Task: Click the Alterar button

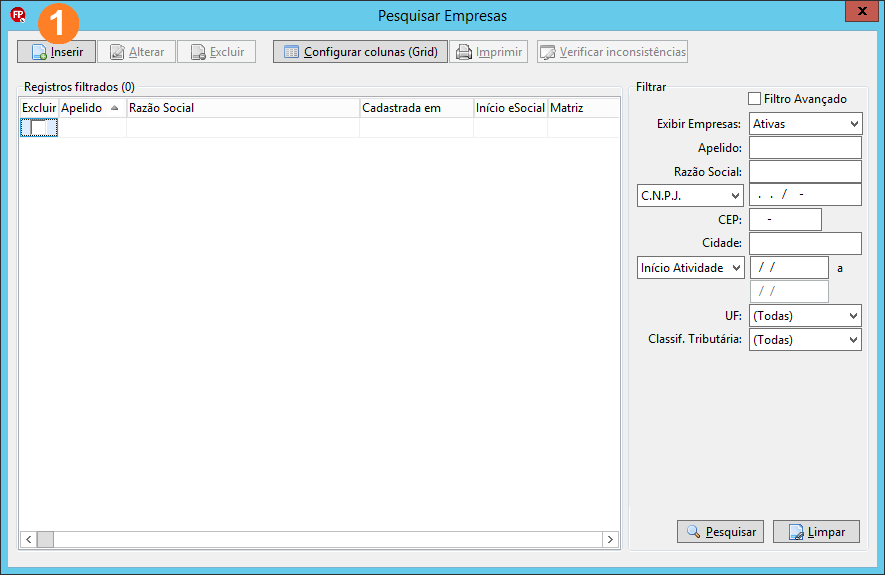Action: click(x=137, y=52)
